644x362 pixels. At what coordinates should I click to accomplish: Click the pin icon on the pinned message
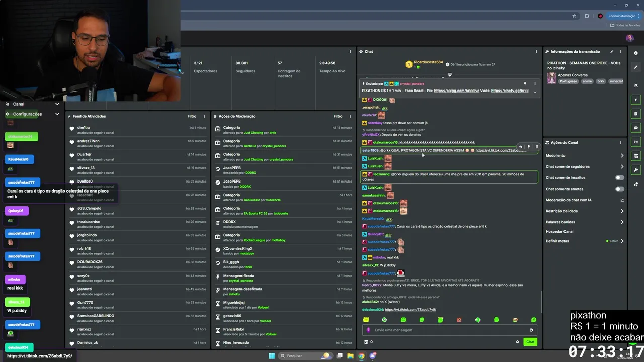[x=525, y=84]
